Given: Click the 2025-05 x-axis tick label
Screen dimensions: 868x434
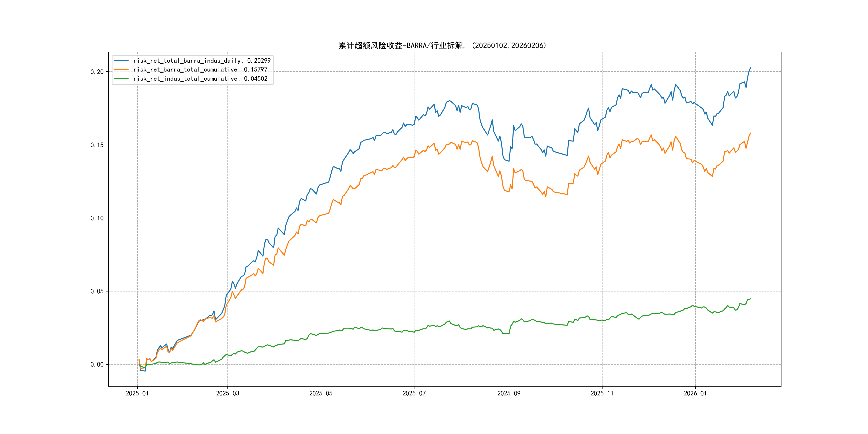Looking at the screenshot, I should [x=321, y=393].
